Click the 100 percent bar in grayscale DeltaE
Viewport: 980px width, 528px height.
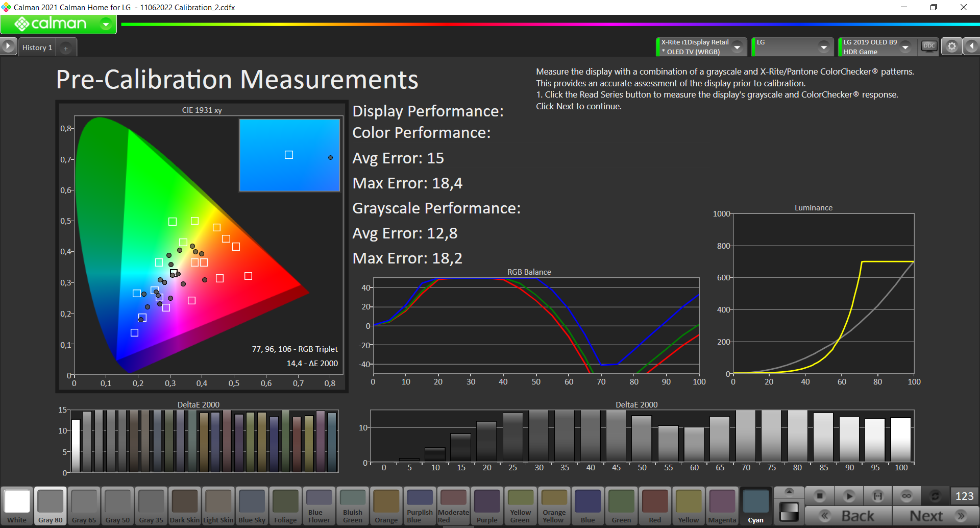tap(901, 439)
